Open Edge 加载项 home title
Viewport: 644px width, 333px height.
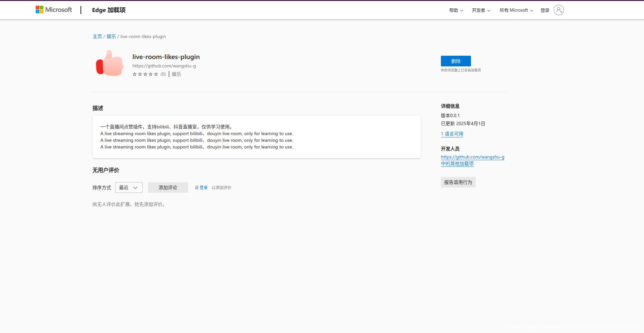(x=109, y=10)
